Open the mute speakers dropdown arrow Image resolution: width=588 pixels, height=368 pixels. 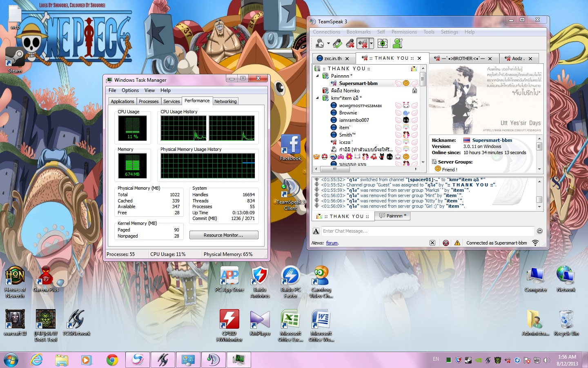tap(371, 43)
